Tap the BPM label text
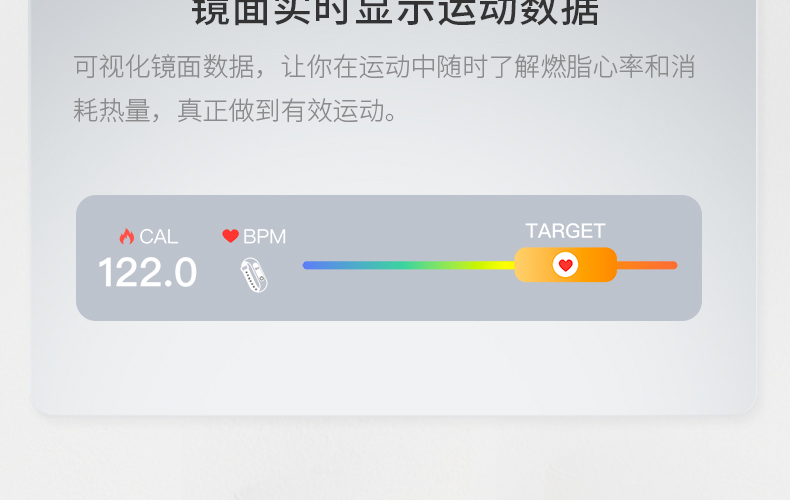790x500 pixels. pos(265,236)
